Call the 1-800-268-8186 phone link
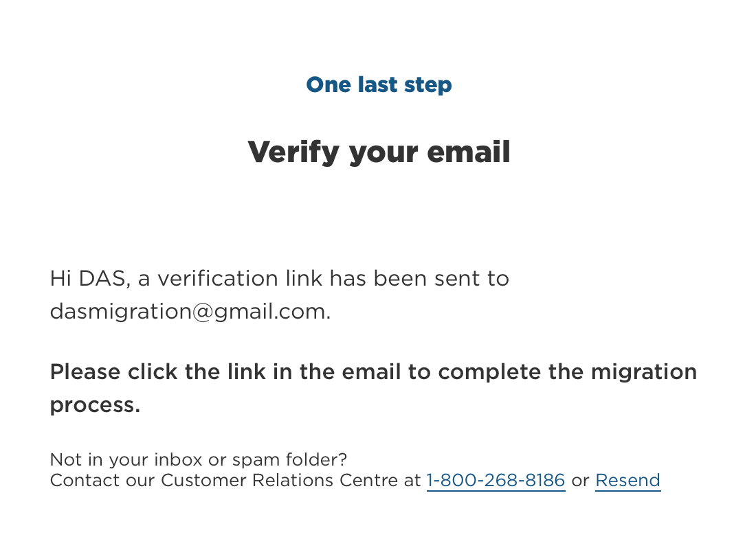Image resolution: width=756 pixels, height=537 pixels. 496,480
